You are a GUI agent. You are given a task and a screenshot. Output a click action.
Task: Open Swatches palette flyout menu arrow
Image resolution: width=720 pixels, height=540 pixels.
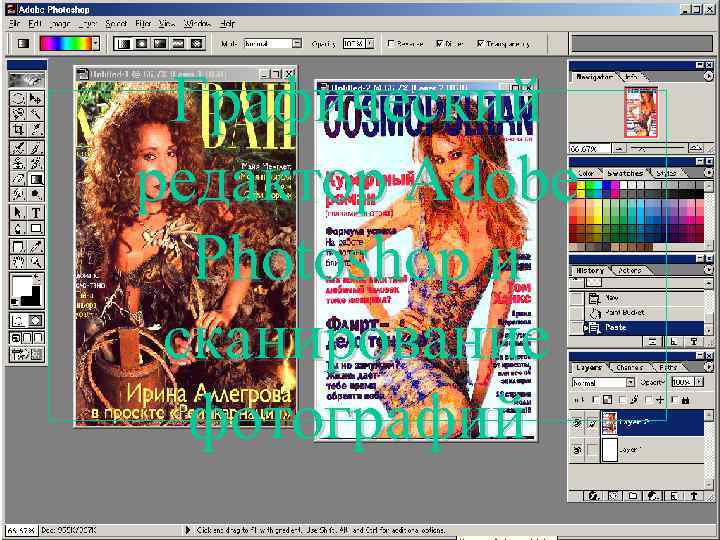tap(709, 173)
